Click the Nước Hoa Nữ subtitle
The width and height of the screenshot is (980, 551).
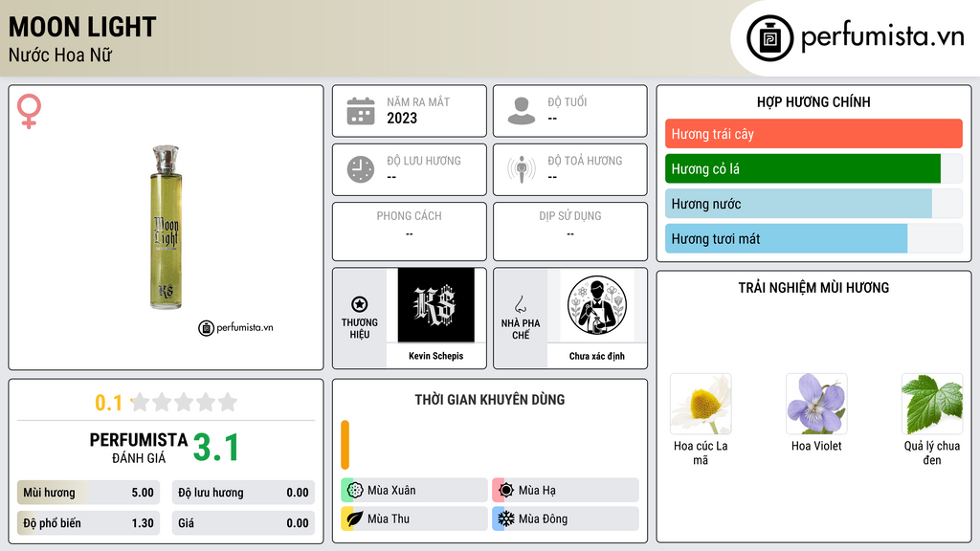pyautogui.click(x=60, y=55)
